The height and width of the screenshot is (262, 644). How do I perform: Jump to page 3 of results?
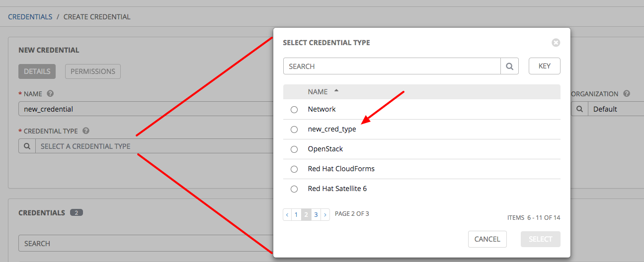[316, 214]
